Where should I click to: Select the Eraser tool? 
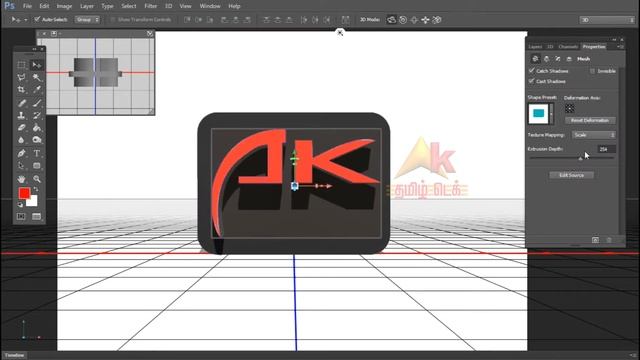pyautogui.click(x=22, y=127)
